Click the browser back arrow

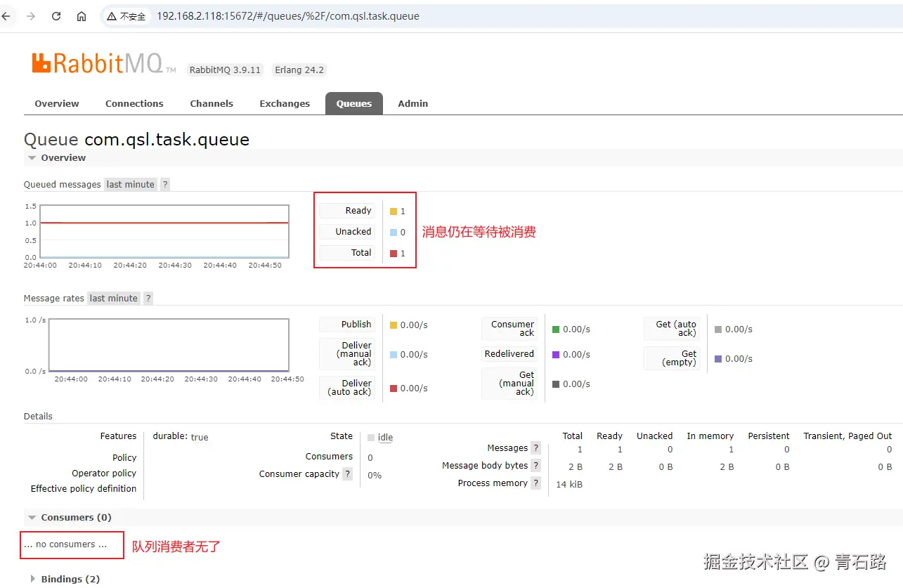7,15
